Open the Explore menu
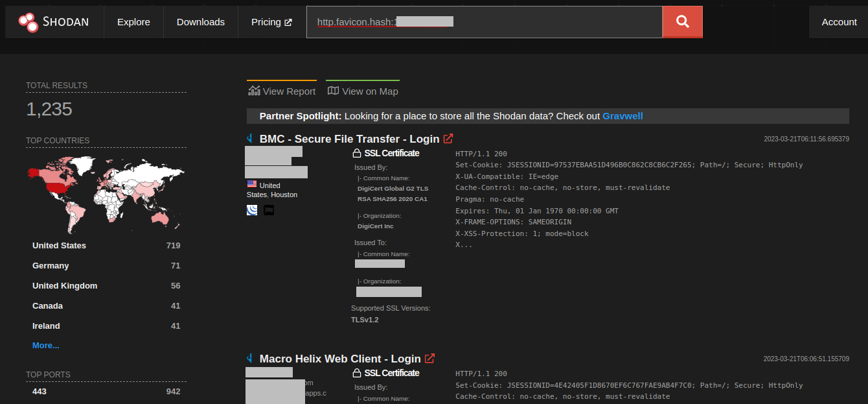 [133, 22]
